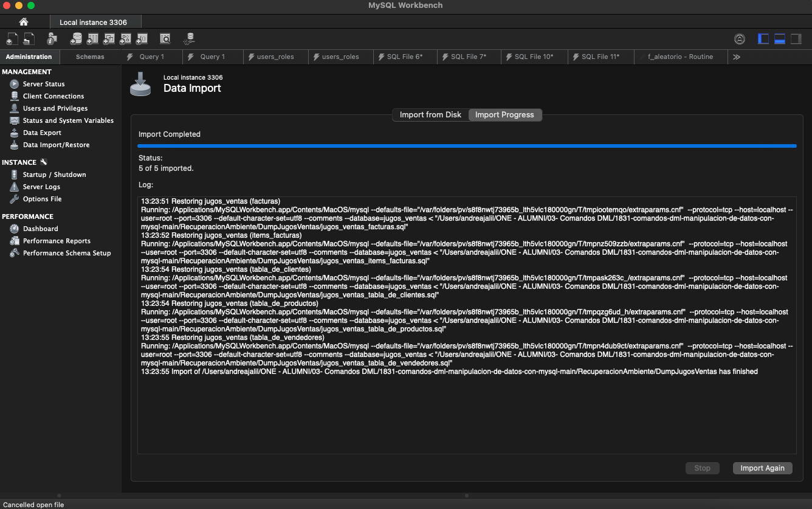Switch to the SQL File 11* tab
This screenshot has width=812, height=509.
coord(600,57)
